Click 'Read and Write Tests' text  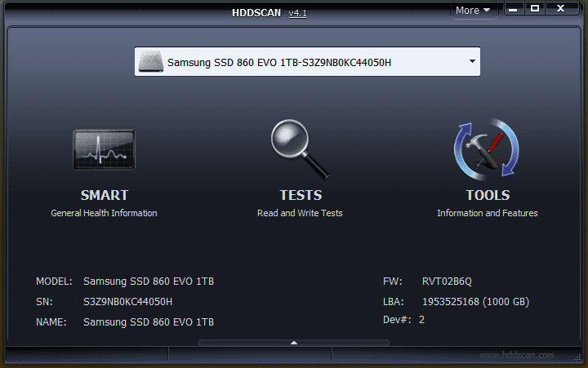pyautogui.click(x=300, y=213)
